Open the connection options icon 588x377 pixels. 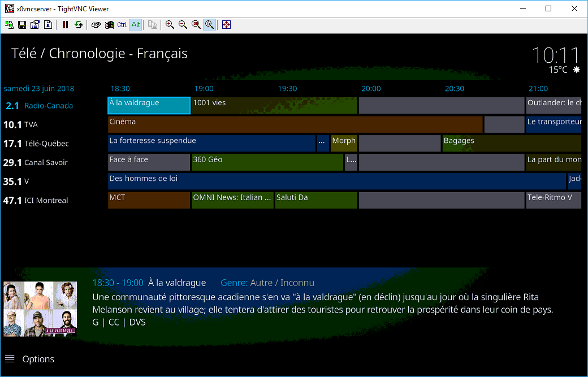tap(35, 25)
